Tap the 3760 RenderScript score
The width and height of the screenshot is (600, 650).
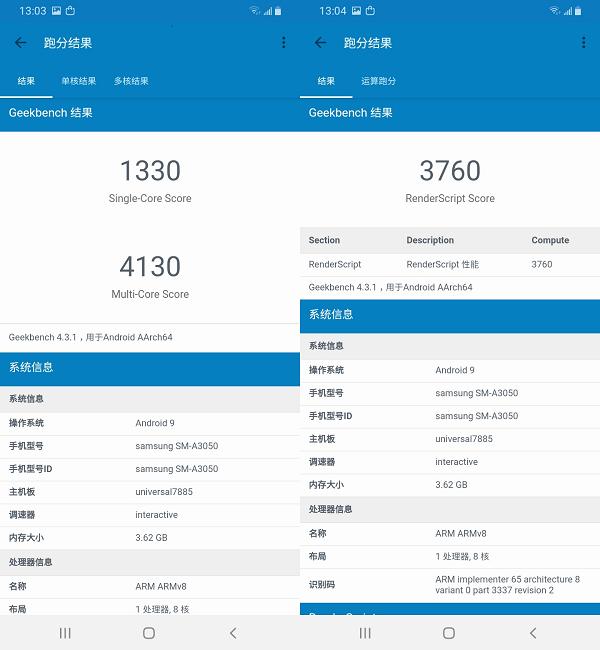(x=450, y=170)
